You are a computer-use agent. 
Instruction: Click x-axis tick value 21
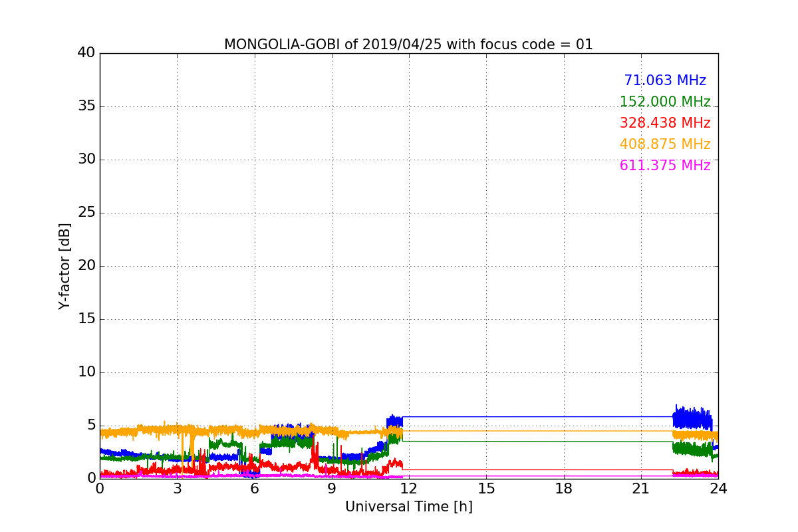[641, 489]
